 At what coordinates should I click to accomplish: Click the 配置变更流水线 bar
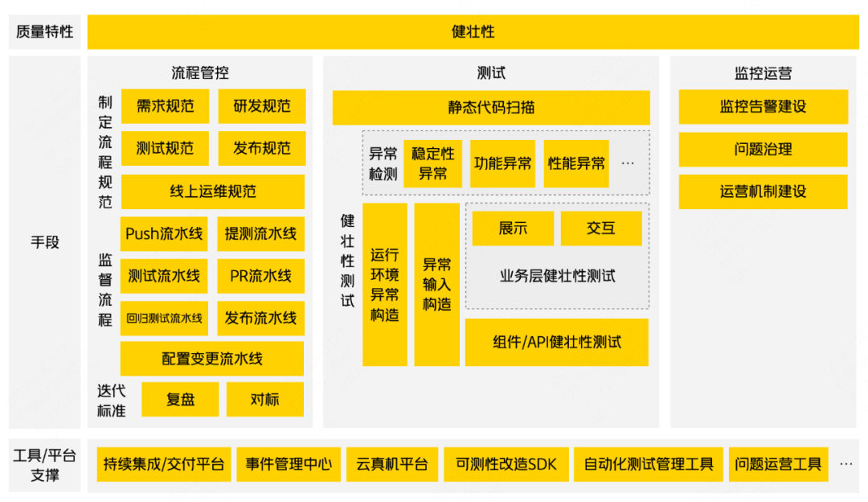point(212,359)
